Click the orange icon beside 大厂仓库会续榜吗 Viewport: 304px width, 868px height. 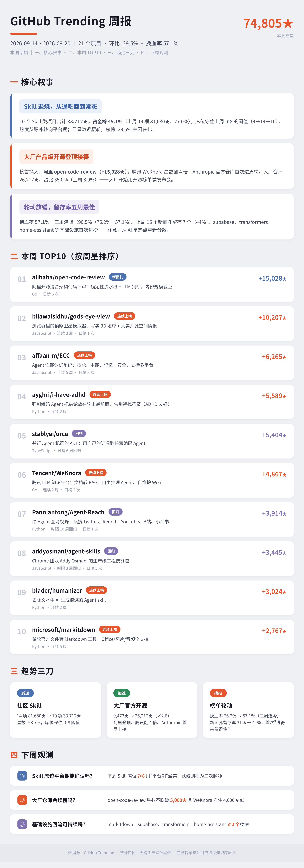click(x=22, y=800)
